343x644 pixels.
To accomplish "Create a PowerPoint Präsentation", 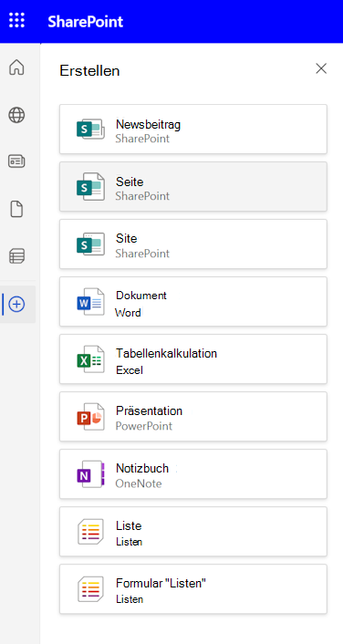I will click(193, 417).
